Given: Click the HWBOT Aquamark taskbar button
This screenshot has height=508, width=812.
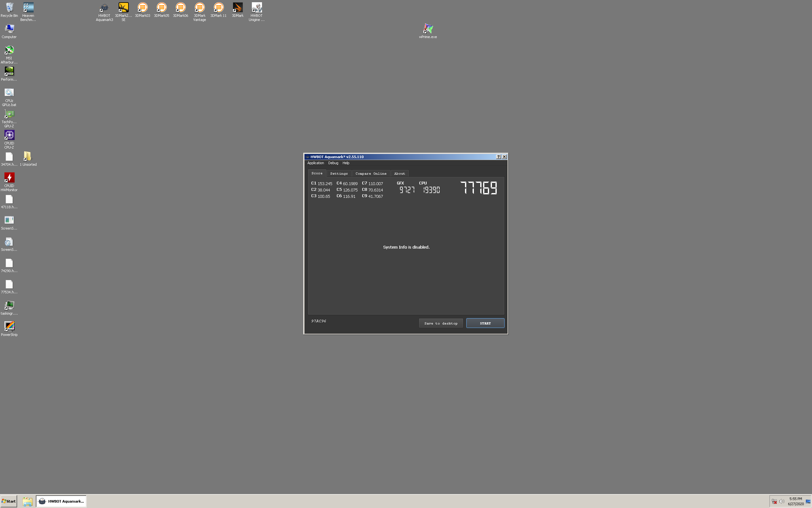Looking at the screenshot, I should point(61,501).
